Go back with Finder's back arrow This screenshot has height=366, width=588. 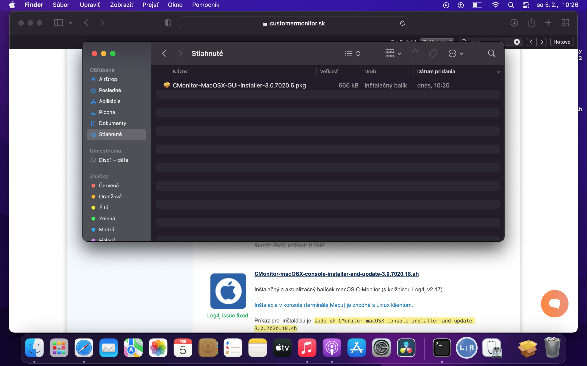click(x=164, y=54)
